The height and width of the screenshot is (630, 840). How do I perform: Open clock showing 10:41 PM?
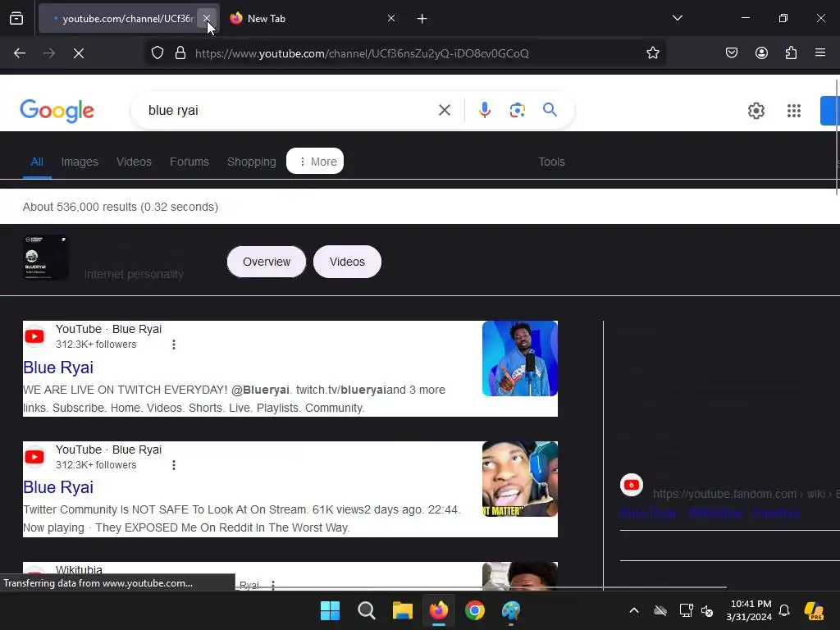coord(749,610)
